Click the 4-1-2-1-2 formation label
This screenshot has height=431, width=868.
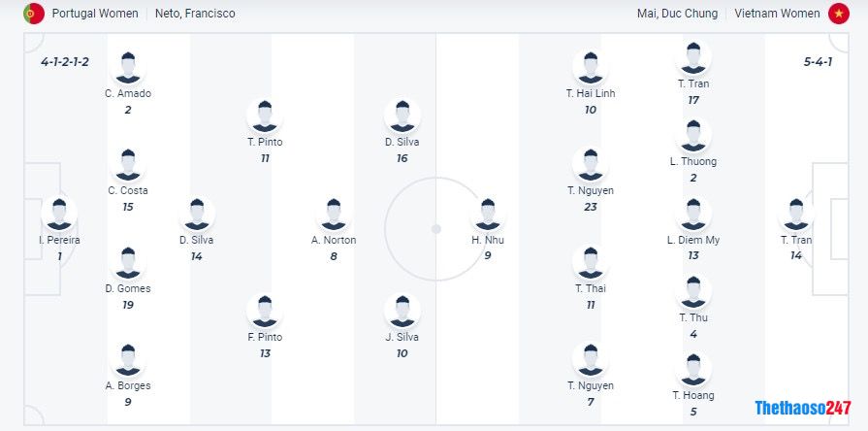pos(65,61)
